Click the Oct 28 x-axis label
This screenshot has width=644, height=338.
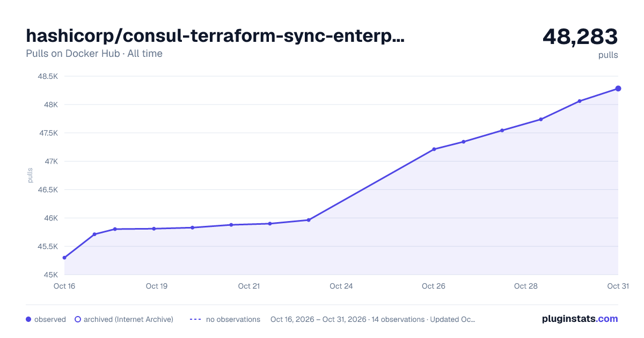pos(526,286)
